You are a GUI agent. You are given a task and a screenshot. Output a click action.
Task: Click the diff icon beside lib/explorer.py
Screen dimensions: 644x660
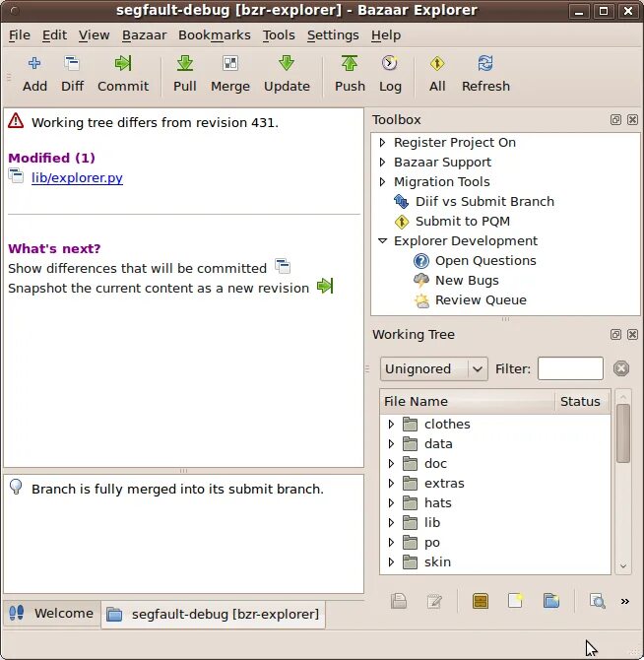pos(17,176)
